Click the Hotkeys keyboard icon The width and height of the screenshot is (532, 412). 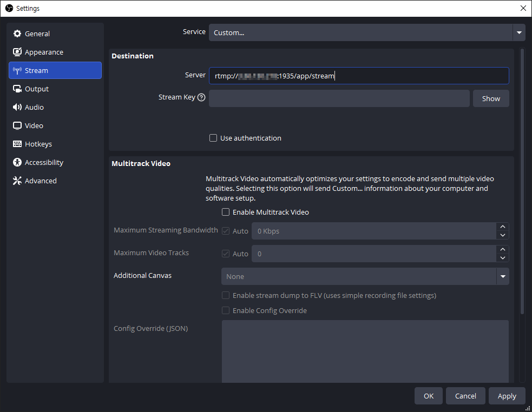pos(17,144)
